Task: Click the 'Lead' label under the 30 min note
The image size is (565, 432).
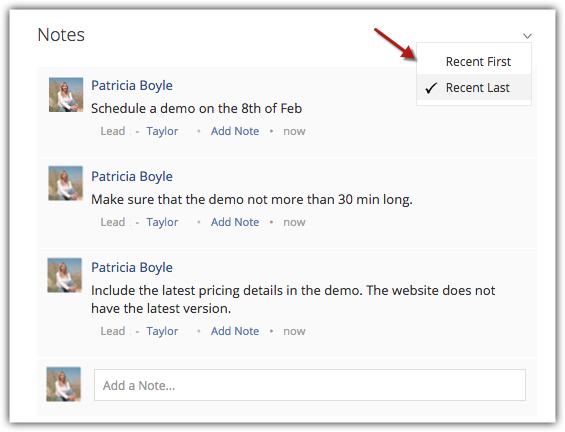Action: (113, 222)
